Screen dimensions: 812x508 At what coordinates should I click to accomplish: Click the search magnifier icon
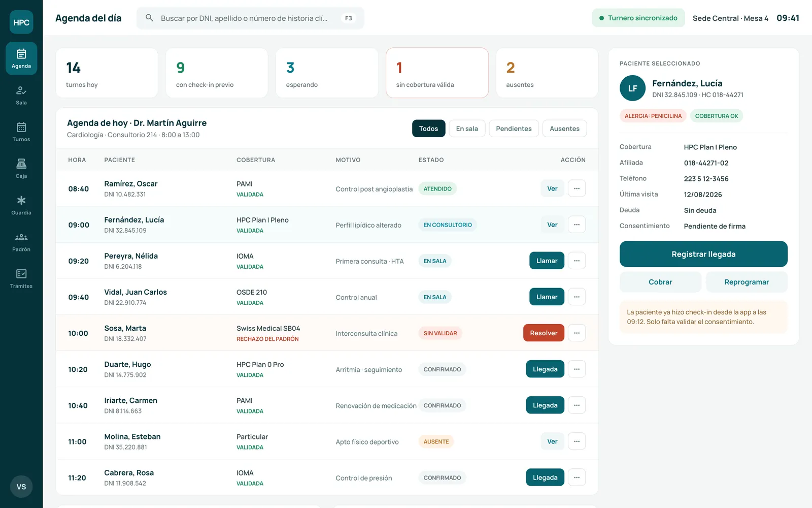[149, 18]
